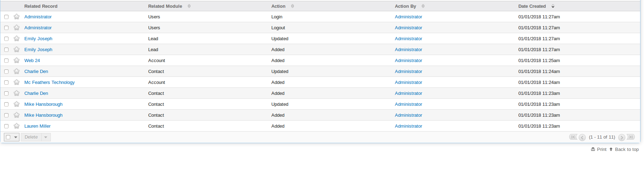Viewport: 644px width, 183px height.
Task: Star the Web 24 record as favorite
Action: pyautogui.click(x=17, y=60)
